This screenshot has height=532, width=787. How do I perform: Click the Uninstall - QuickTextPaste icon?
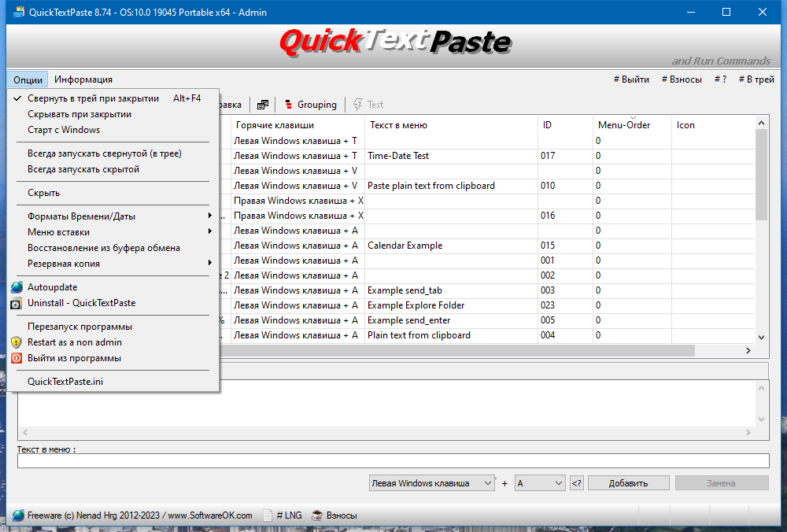pyautogui.click(x=17, y=303)
